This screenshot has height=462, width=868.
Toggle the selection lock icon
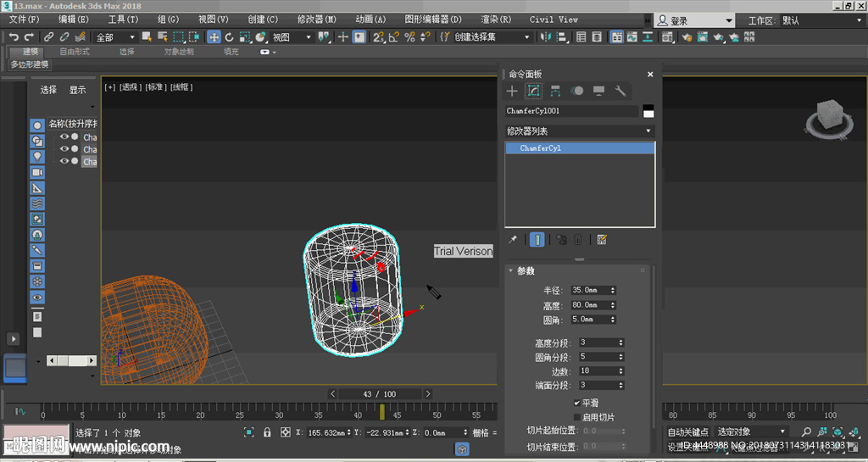267,432
